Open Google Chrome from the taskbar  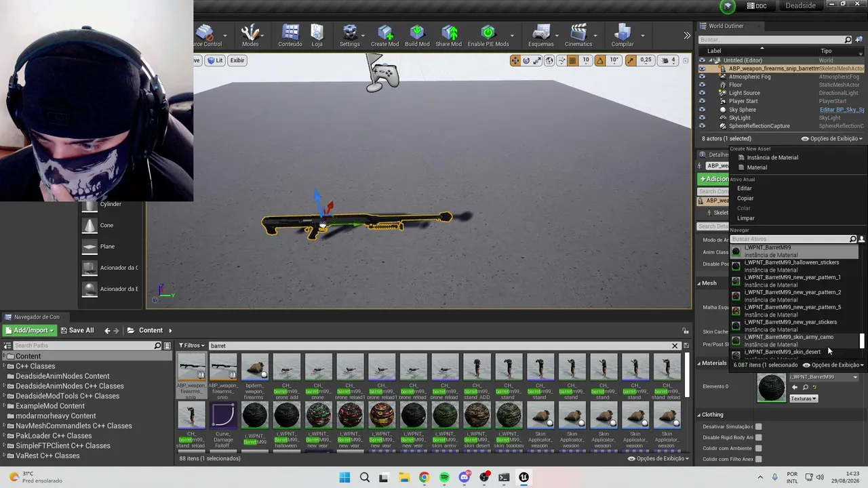(x=424, y=477)
